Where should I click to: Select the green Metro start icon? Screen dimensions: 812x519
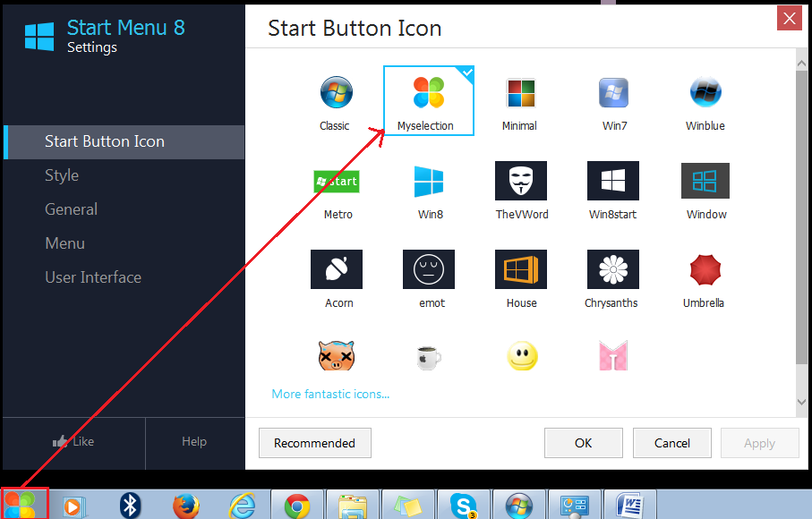click(x=336, y=182)
